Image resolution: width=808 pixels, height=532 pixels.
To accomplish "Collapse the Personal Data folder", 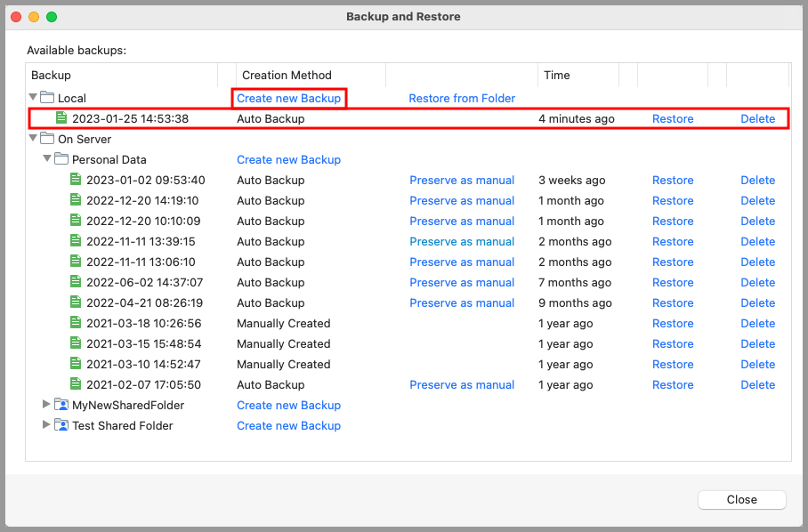I will (x=46, y=159).
